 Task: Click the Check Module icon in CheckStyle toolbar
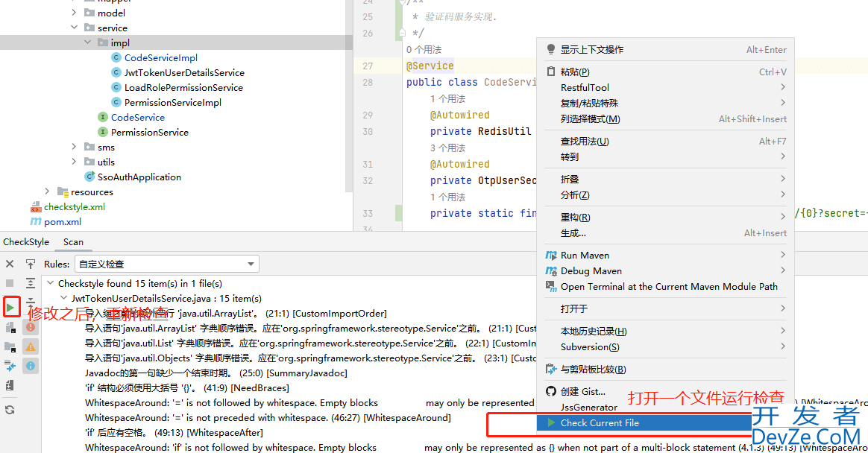10,326
